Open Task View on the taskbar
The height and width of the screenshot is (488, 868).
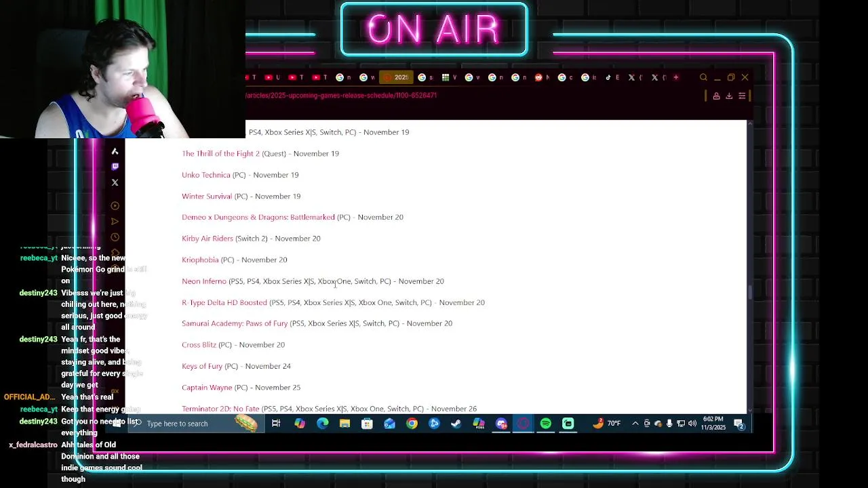click(x=276, y=424)
